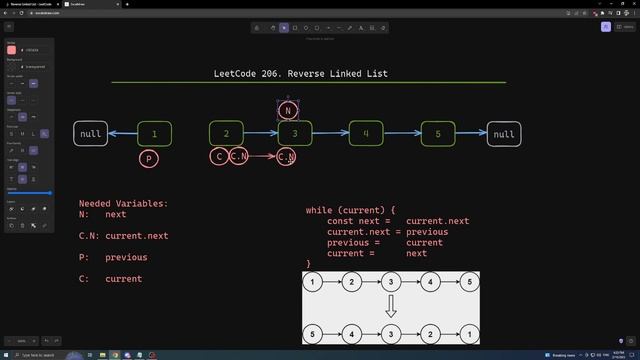Align text to the right

click(x=33, y=167)
